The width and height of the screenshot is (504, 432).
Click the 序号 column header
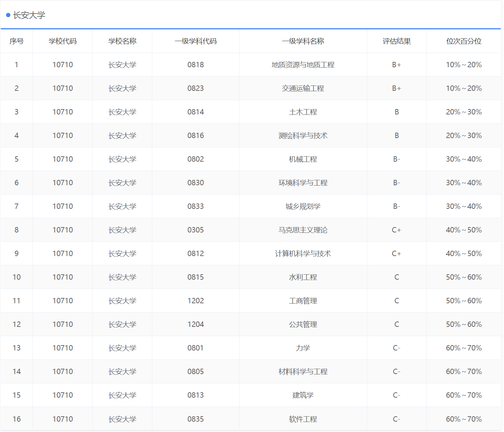pyautogui.click(x=16, y=41)
